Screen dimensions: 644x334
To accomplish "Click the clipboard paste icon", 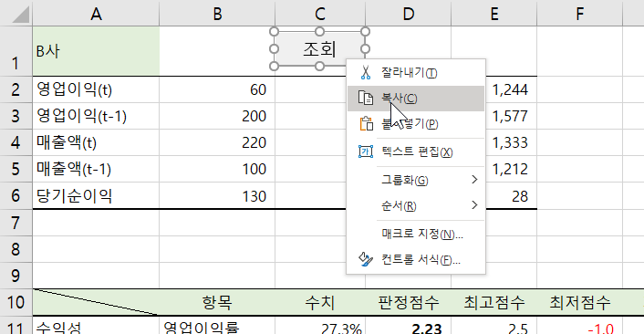I will (366, 124).
